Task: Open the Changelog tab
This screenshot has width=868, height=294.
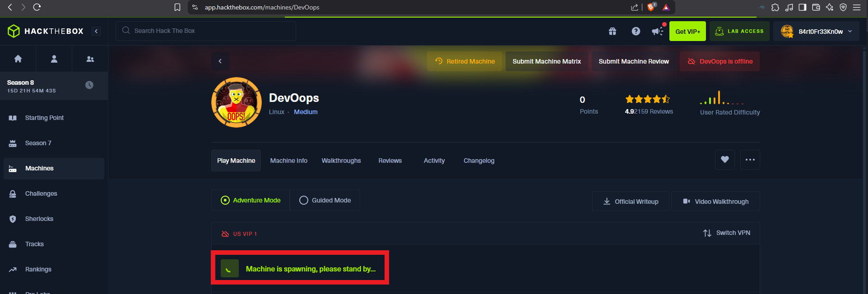Action: pyautogui.click(x=479, y=161)
